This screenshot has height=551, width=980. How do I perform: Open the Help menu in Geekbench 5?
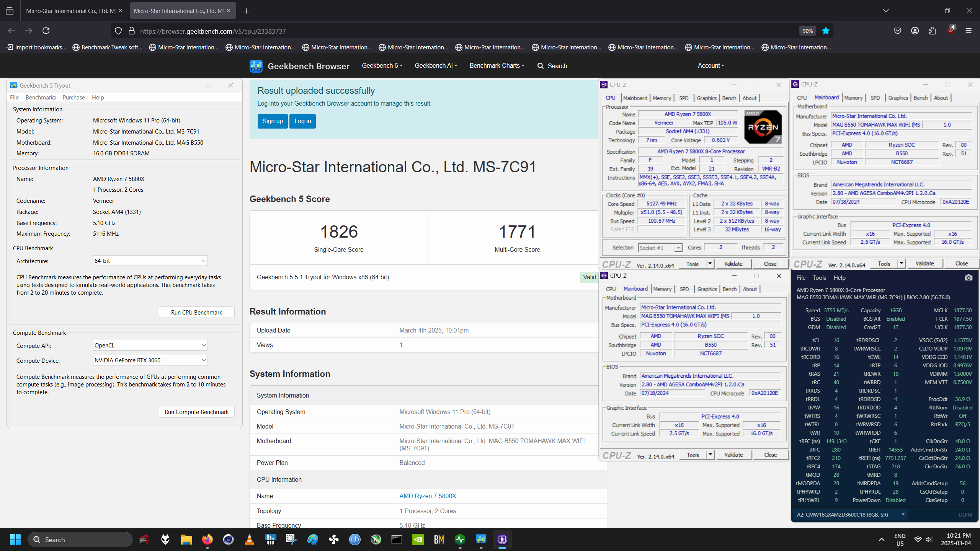point(98,98)
